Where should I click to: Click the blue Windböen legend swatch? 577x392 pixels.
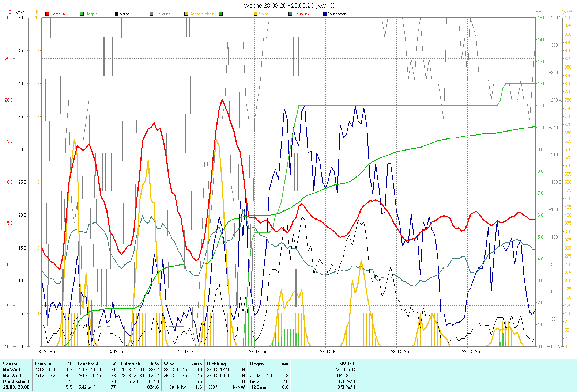click(325, 14)
